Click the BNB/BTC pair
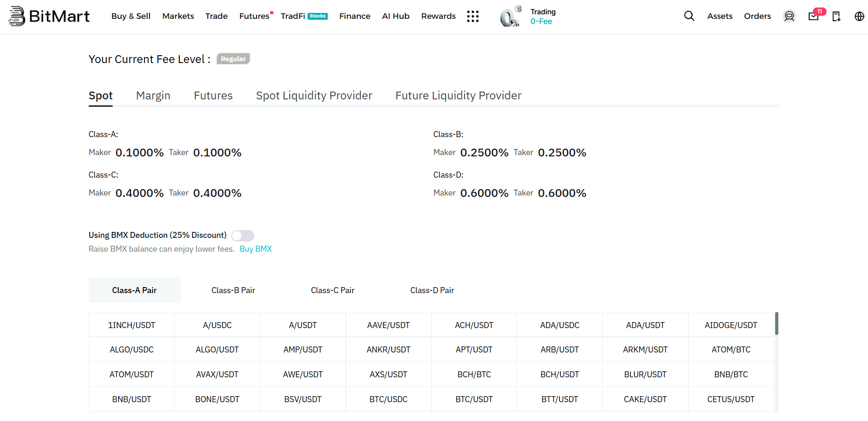Viewport: 868px width, 421px height. (x=731, y=375)
